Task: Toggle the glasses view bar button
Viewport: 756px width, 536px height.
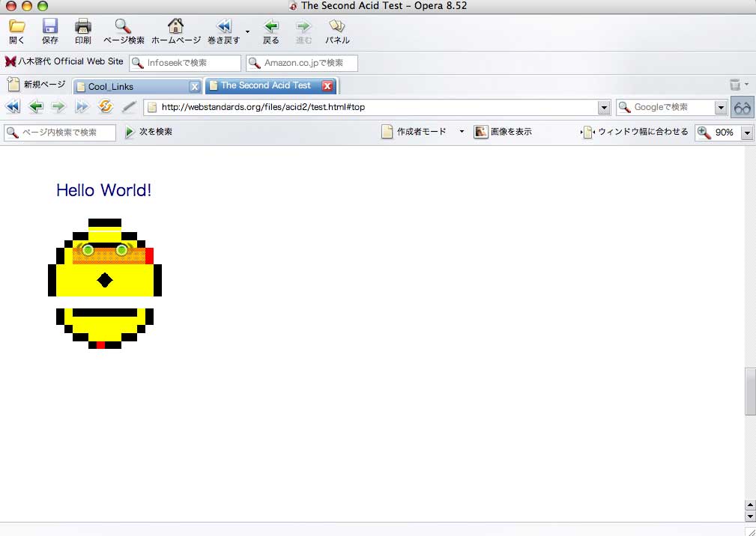Action: pos(742,107)
